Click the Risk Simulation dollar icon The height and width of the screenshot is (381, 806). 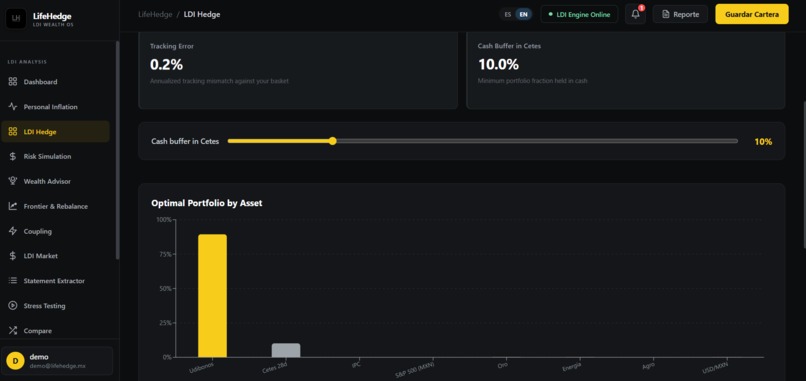13,156
